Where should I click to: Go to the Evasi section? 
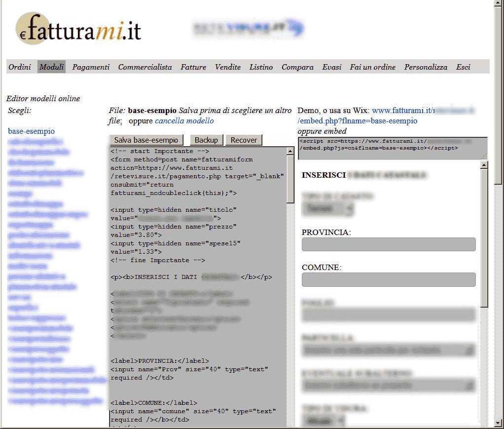tap(332, 67)
